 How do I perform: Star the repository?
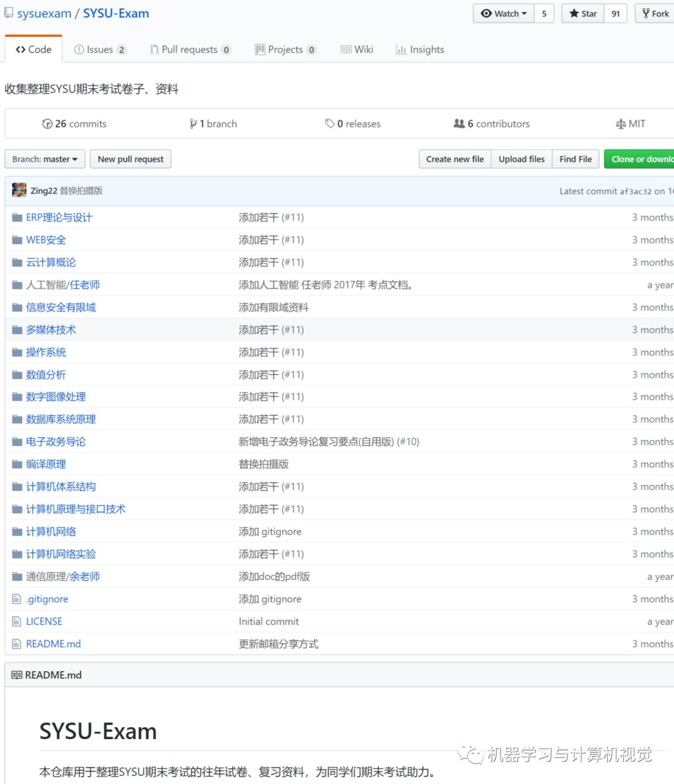tap(583, 13)
